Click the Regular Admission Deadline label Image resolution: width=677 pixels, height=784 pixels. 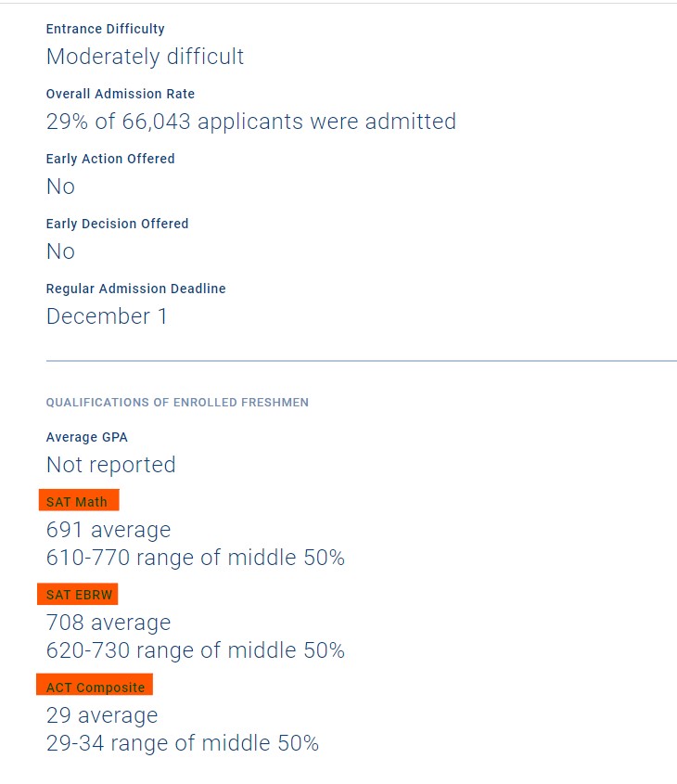pos(135,289)
